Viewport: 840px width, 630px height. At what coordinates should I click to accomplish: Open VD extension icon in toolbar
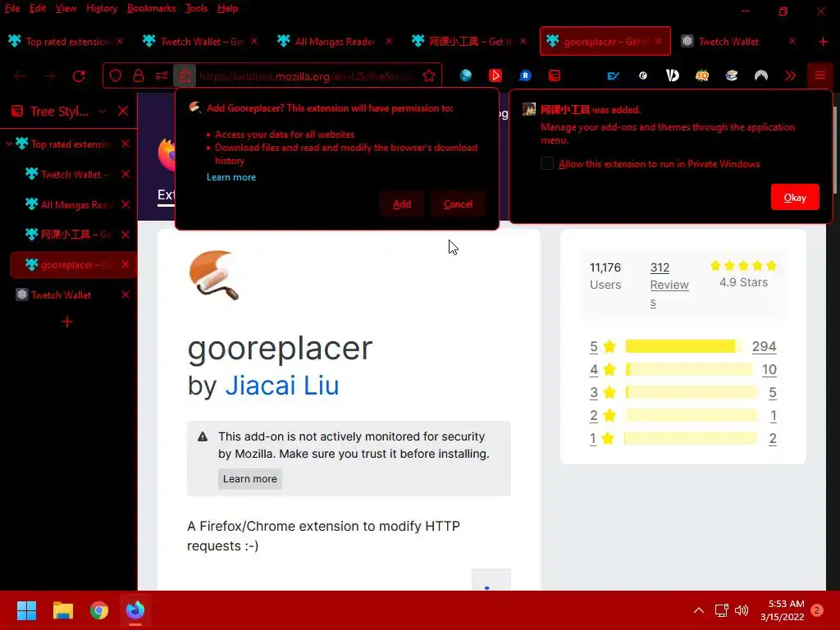(x=673, y=75)
